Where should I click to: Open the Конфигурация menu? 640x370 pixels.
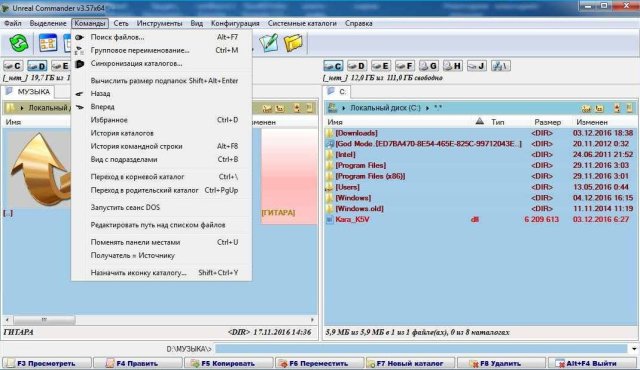pyautogui.click(x=235, y=23)
